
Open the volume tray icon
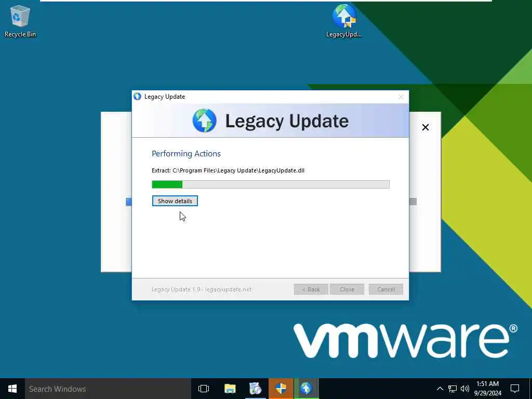(x=465, y=389)
